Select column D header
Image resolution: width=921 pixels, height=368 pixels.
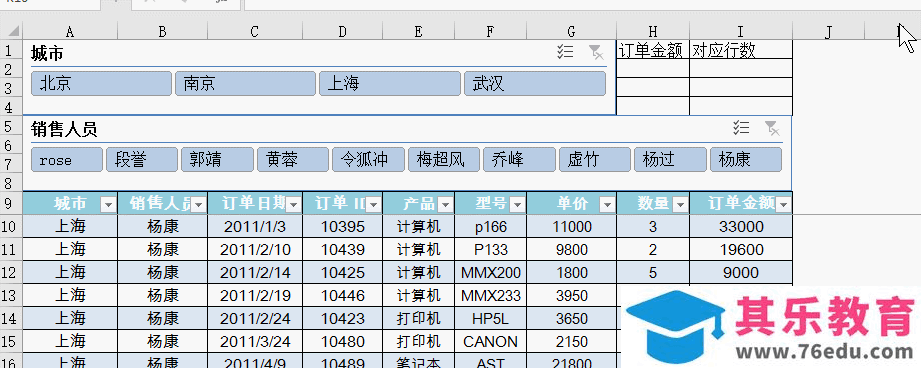(342, 31)
